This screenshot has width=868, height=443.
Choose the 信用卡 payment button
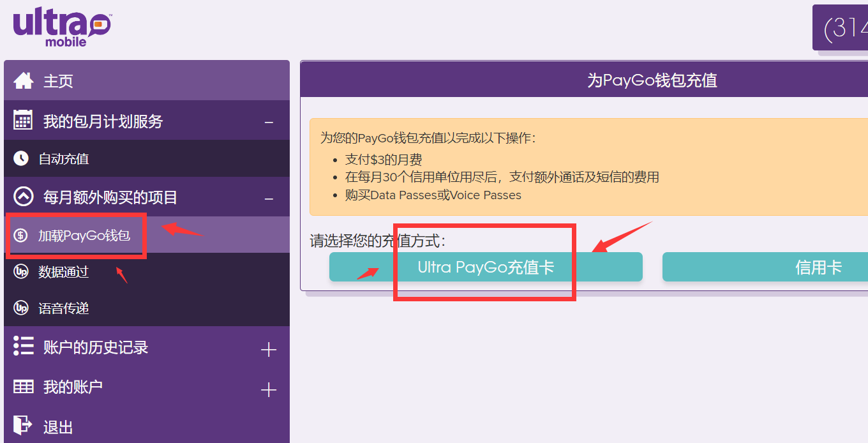[765, 267]
